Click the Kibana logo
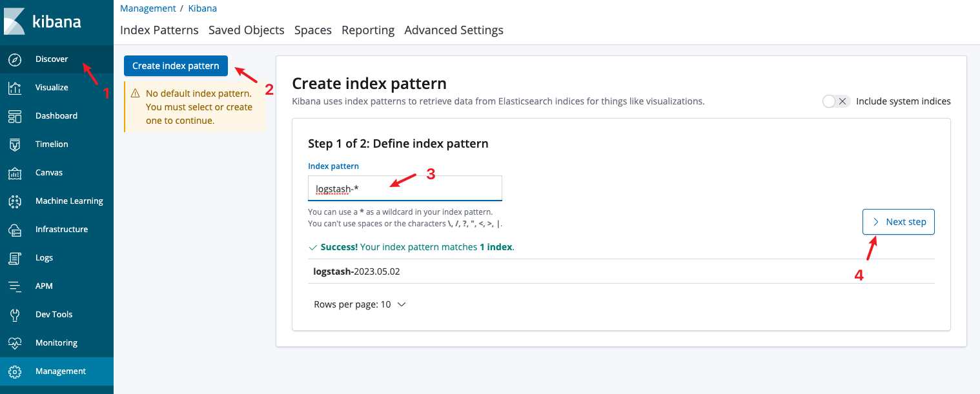The height and width of the screenshot is (394, 980). pyautogui.click(x=43, y=21)
